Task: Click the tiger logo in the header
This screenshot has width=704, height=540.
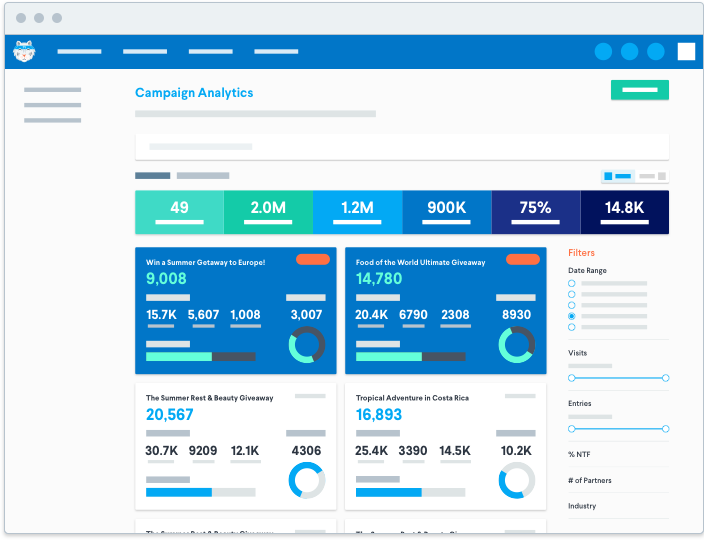Action: pyautogui.click(x=24, y=51)
